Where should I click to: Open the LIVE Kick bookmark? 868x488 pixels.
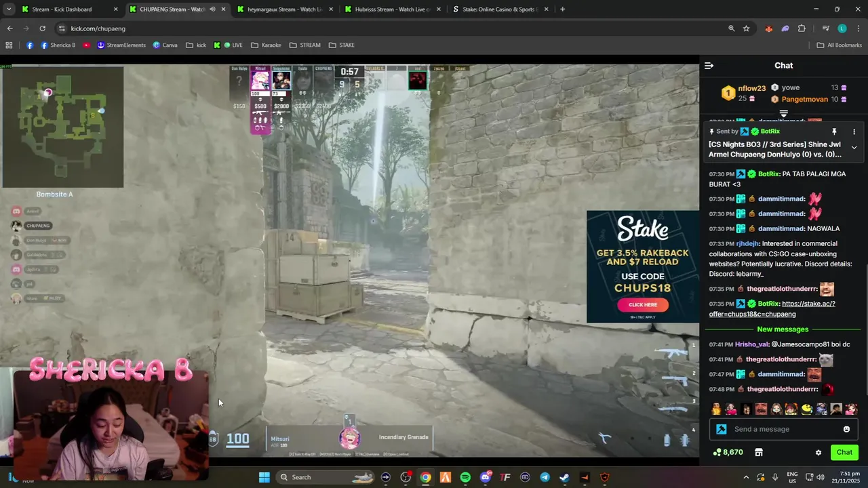[x=228, y=45]
